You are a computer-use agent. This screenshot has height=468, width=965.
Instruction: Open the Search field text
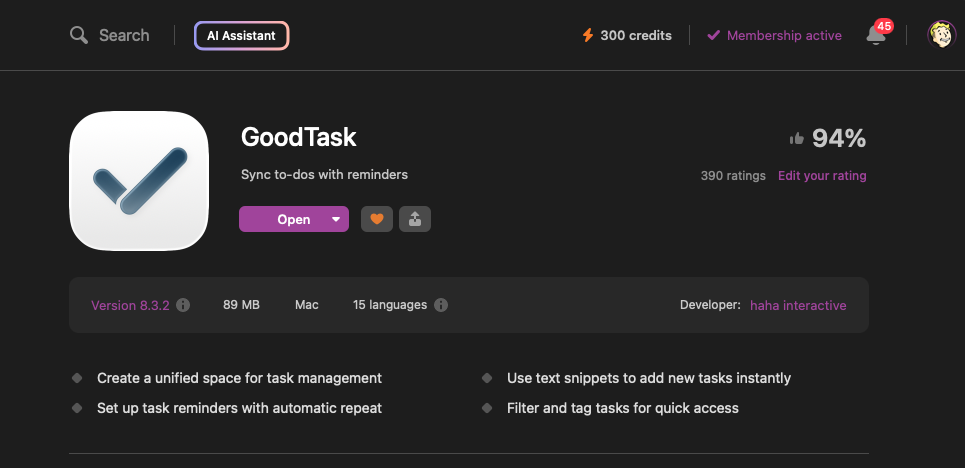coord(124,35)
